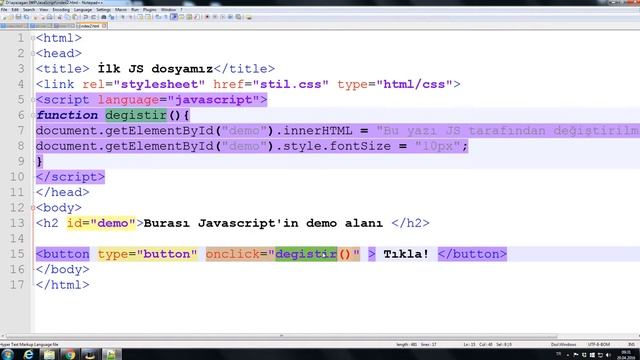Viewport: 640px width, 360px height.
Task: Open the Language menu
Action: pos(83,10)
